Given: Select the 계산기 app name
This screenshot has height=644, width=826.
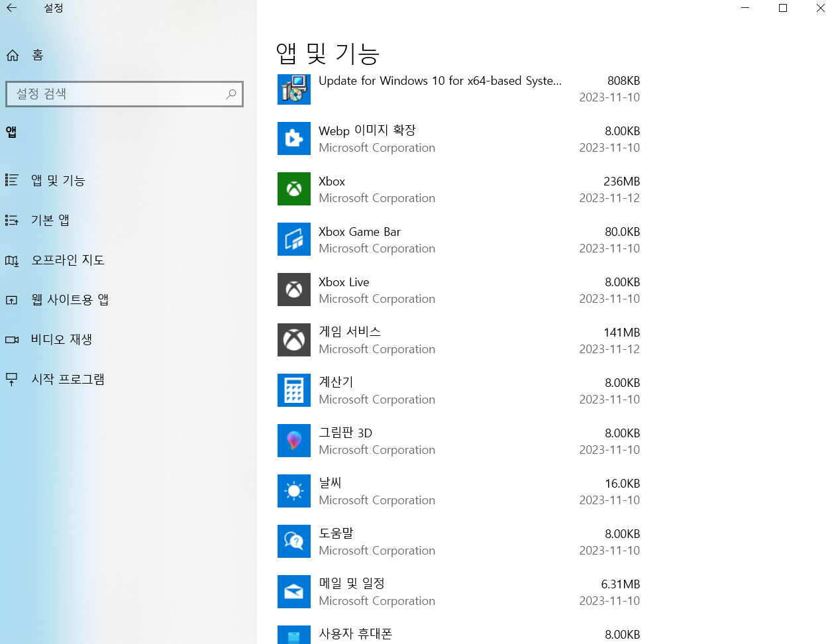Looking at the screenshot, I should click(x=336, y=382).
